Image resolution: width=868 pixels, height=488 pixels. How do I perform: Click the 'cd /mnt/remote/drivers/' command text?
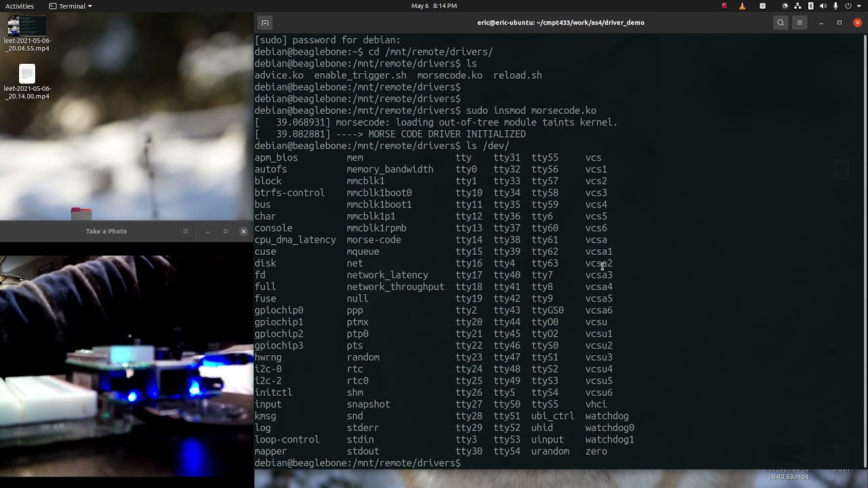tap(431, 52)
